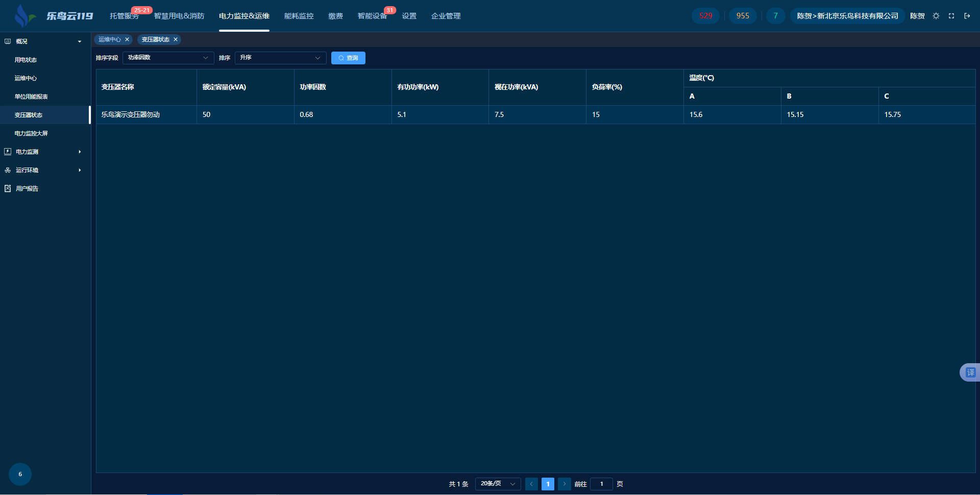Screen dimensions: 980x495
Task: Open the 排序 dropdown showing 升序
Action: [280, 58]
